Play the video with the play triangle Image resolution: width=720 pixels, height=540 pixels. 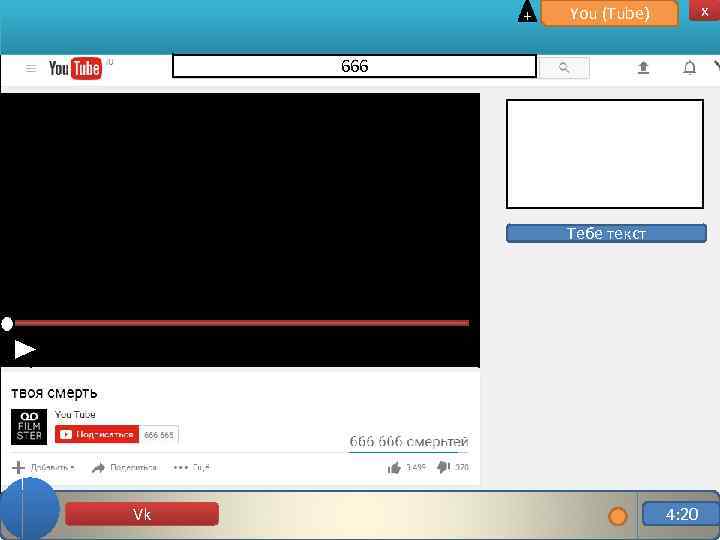click(x=24, y=349)
